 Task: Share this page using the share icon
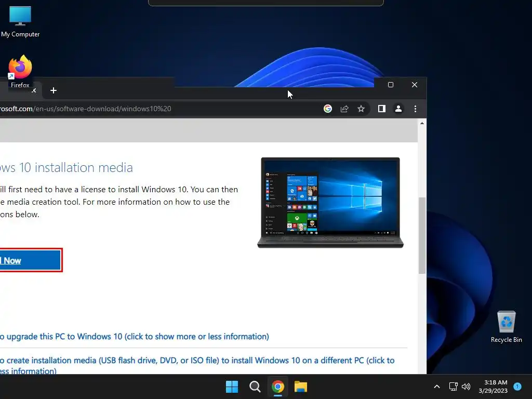coord(344,109)
